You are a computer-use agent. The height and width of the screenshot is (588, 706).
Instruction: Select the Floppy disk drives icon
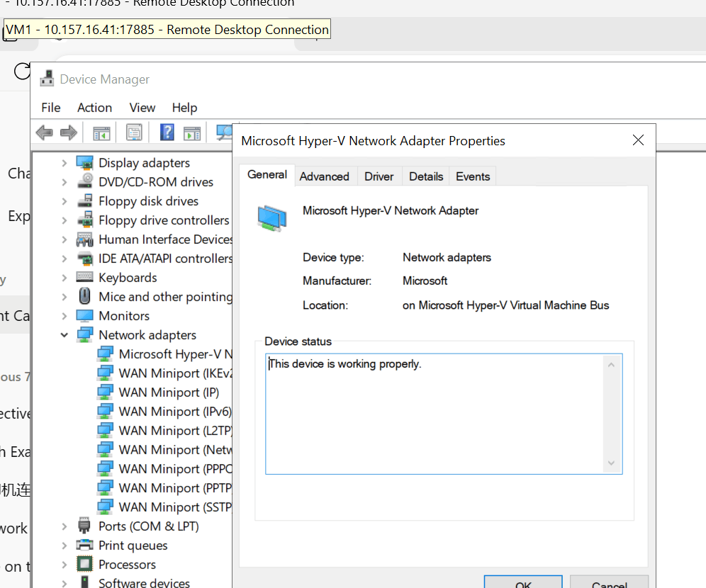coord(84,201)
